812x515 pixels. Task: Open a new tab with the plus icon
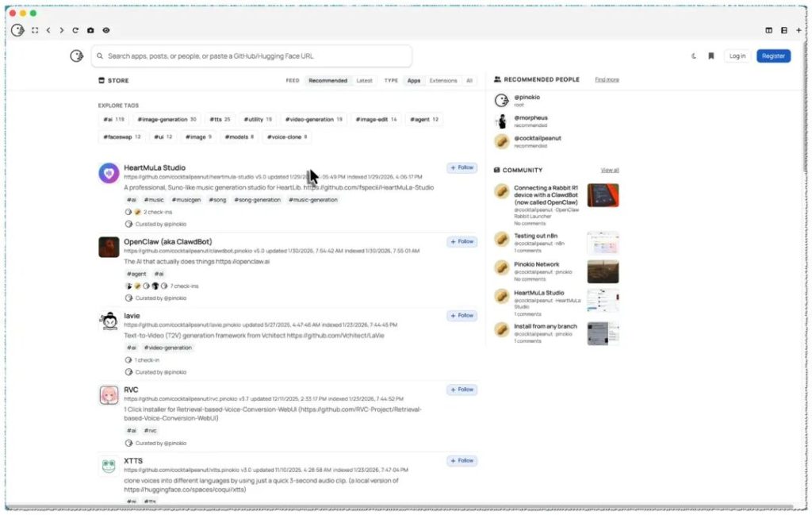click(x=799, y=31)
